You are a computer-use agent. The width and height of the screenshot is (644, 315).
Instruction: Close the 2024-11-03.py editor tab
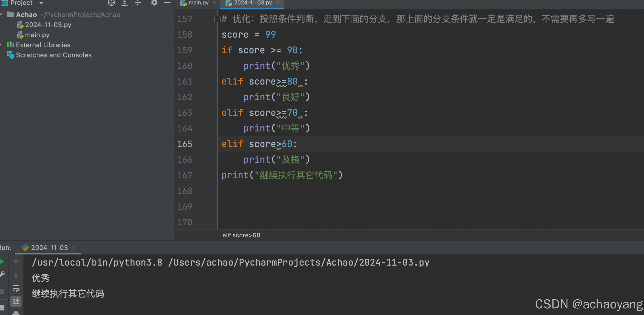tap(278, 3)
